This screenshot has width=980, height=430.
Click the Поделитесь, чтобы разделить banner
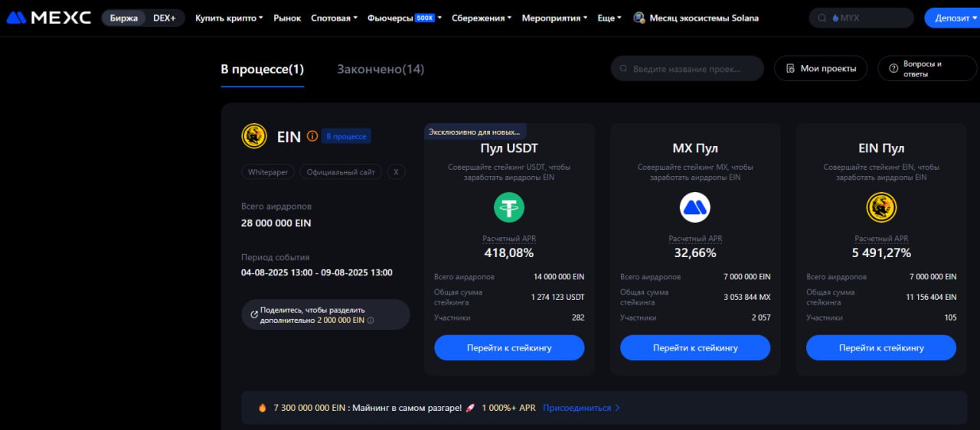click(325, 314)
